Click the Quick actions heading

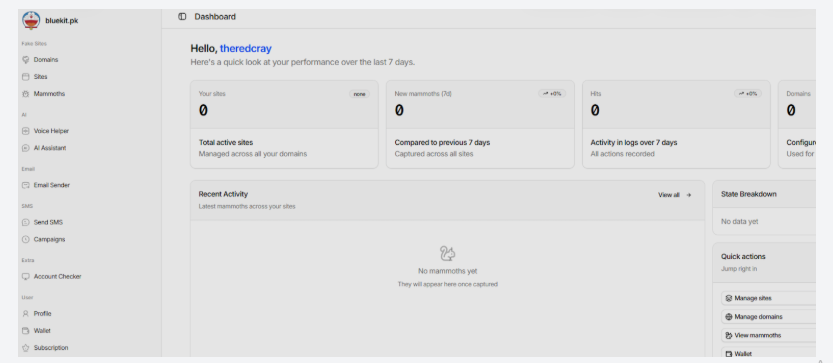[x=743, y=256]
